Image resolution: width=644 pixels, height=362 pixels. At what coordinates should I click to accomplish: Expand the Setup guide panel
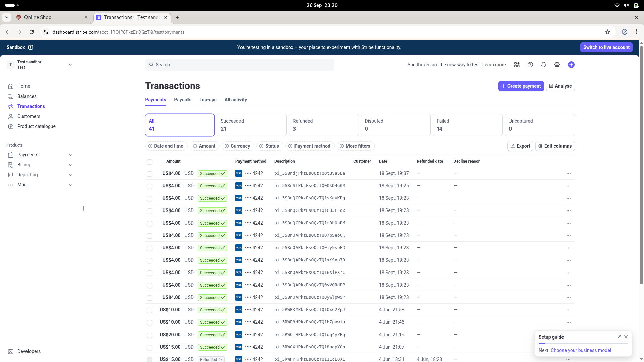pos(619,337)
